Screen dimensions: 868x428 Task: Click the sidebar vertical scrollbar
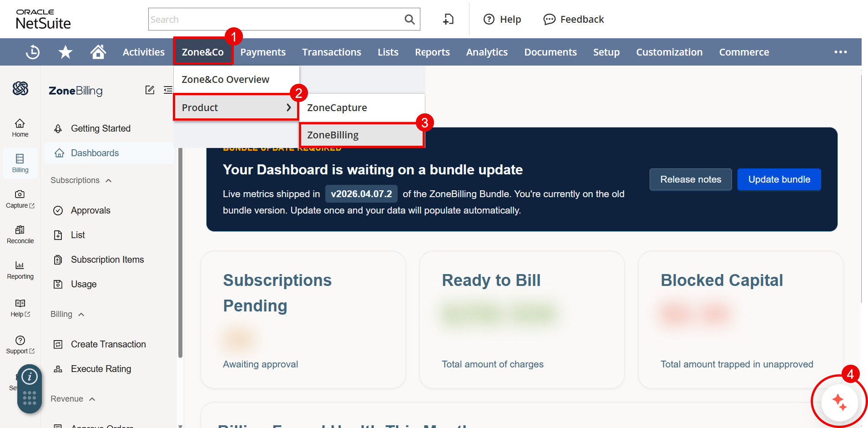[x=180, y=253]
